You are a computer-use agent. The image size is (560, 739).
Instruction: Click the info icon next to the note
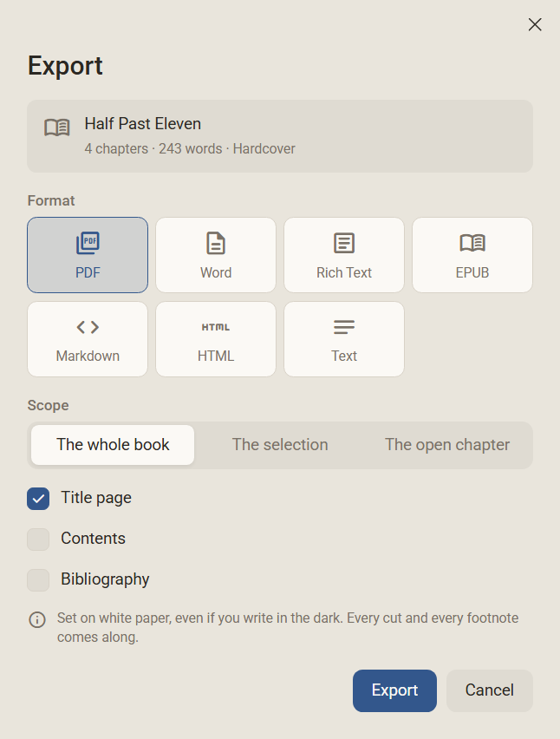click(37, 619)
